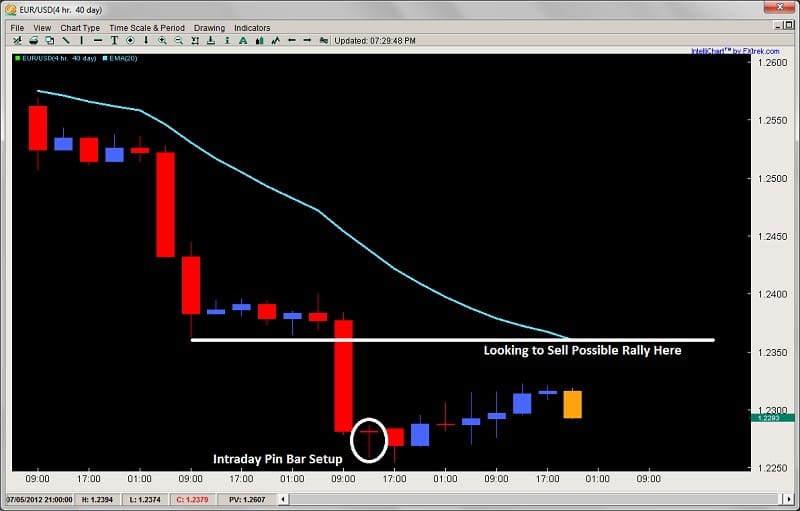Click the horizontal scrollbar left arrow

[x=284, y=499]
